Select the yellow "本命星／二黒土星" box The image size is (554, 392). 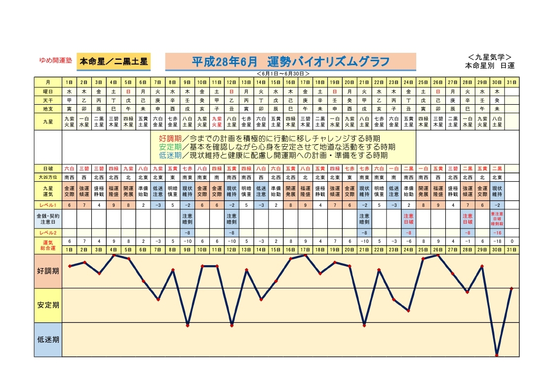click(114, 62)
